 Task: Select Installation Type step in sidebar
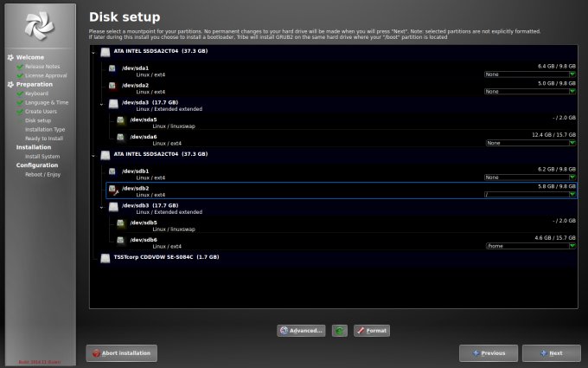coord(45,130)
